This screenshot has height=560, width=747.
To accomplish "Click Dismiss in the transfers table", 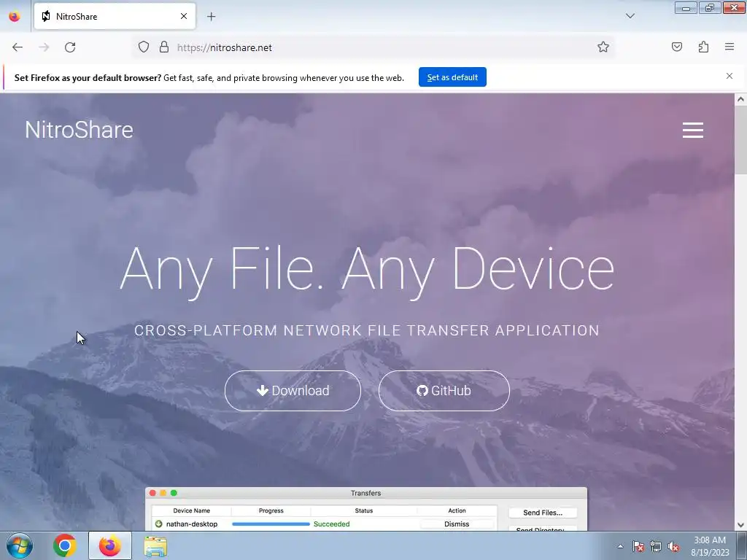I will (x=457, y=524).
